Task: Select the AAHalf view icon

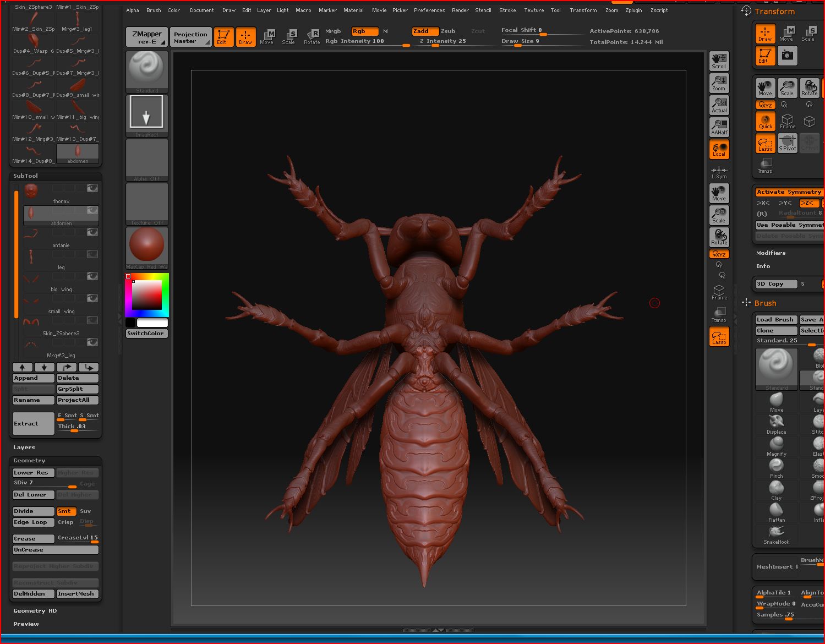Action: coord(719,127)
